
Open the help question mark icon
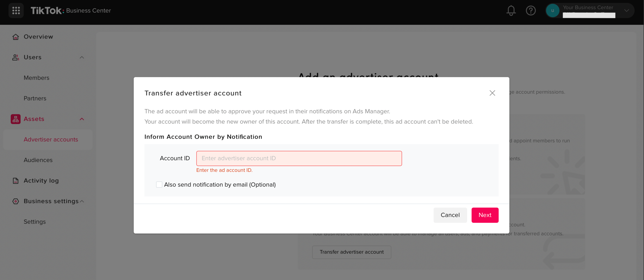pyautogui.click(x=531, y=11)
